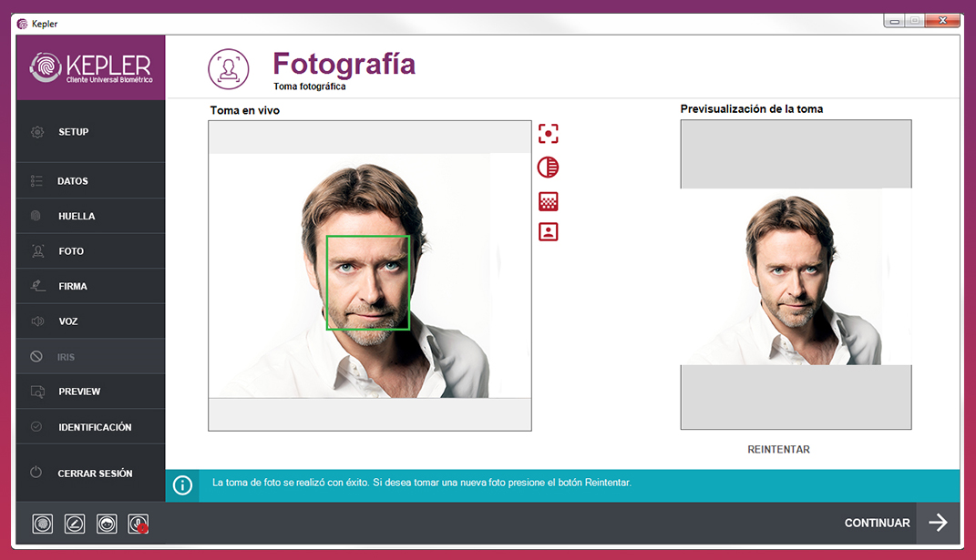Open the brightness and contrast adjustment tool
Screen dimensions: 976x560
click(548, 168)
